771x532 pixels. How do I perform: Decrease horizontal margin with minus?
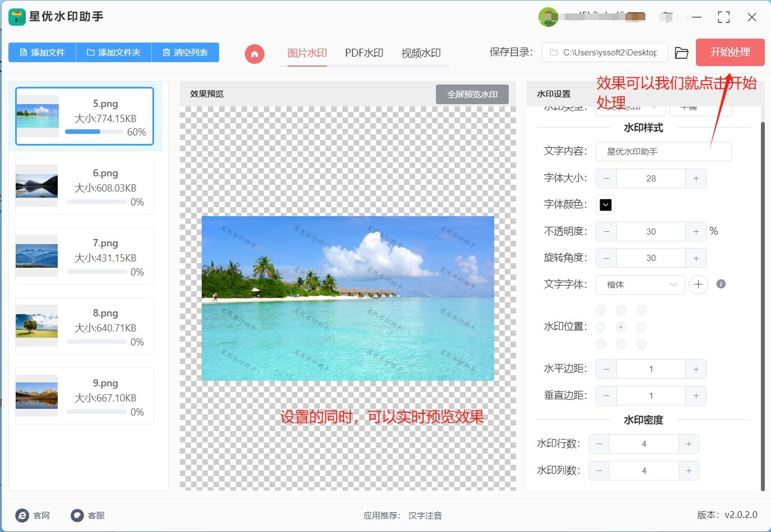tap(606, 369)
